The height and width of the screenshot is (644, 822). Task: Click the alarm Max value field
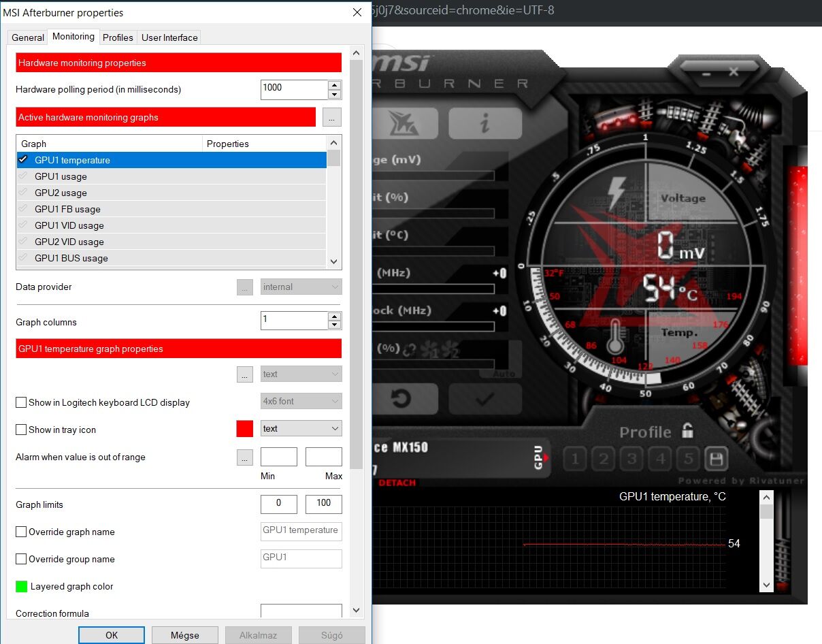324,457
